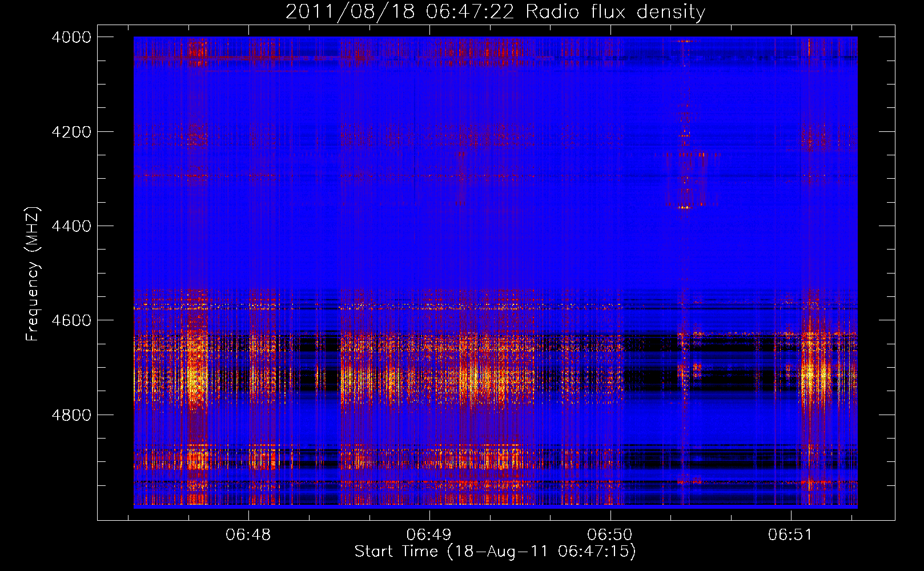The width and height of the screenshot is (924, 571).
Task: Click the 'Frequency (MHZ)' axis label
Action: pyautogui.click(x=33, y=274)
